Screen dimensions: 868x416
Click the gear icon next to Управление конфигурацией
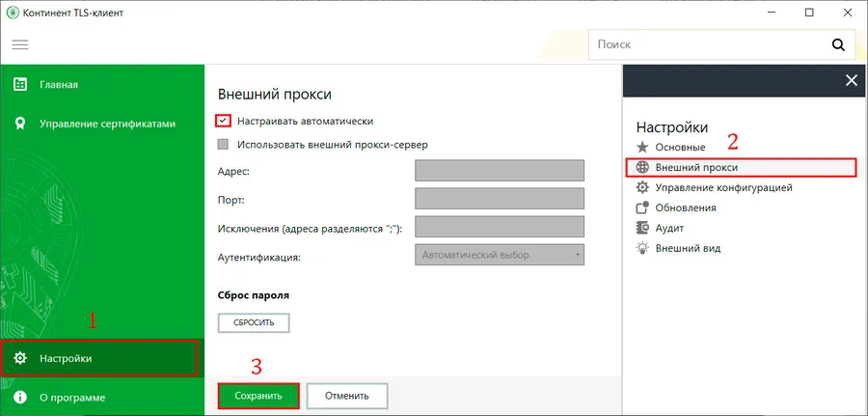pos(642,188)
